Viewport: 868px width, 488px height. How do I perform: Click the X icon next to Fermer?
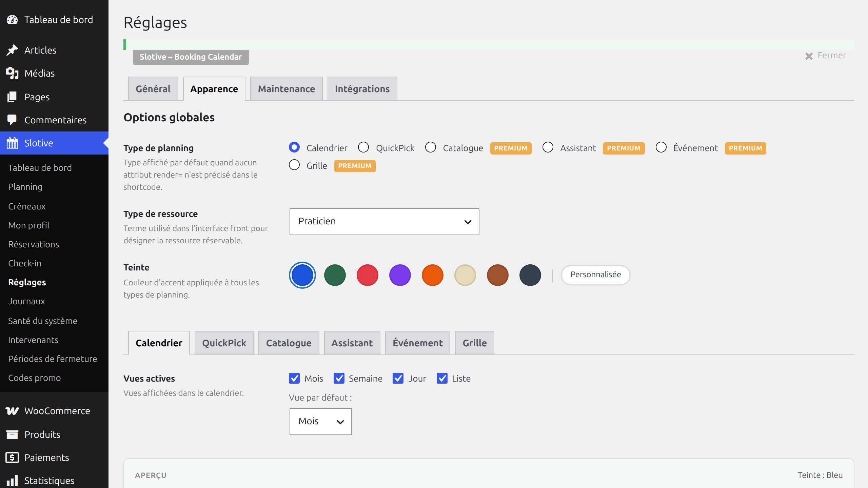coord(809,56)
